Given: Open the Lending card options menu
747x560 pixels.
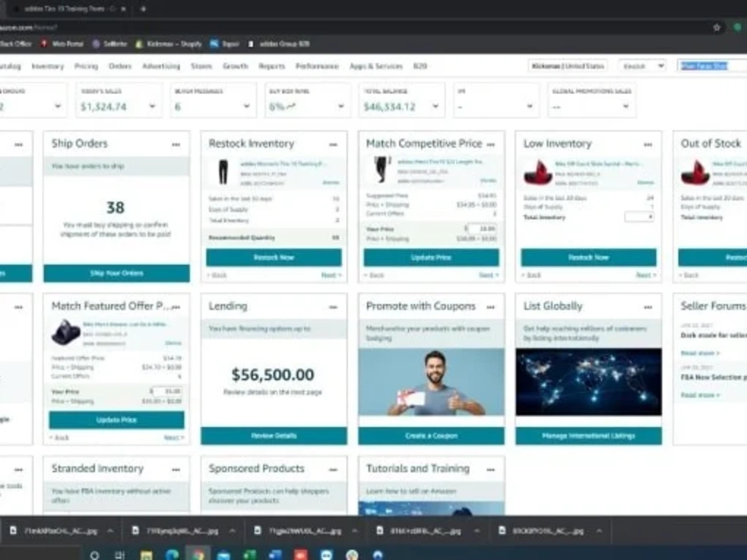Looking at the screenshot, I should [x=333, y=307].
